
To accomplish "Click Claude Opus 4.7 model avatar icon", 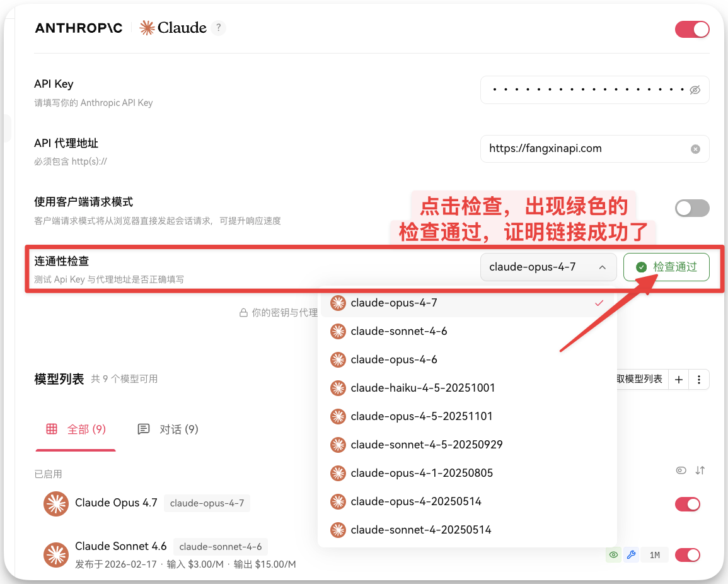I will (56, 504).
